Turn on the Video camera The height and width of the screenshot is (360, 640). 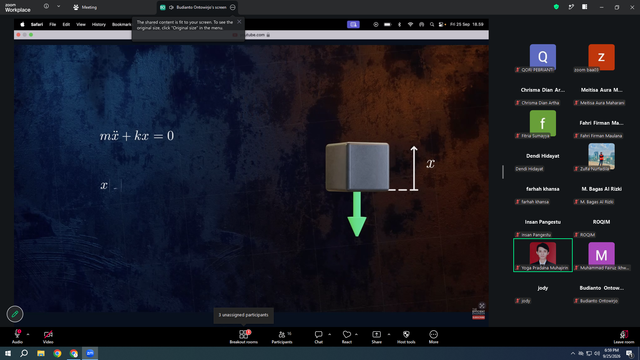(x=48, y=337)
